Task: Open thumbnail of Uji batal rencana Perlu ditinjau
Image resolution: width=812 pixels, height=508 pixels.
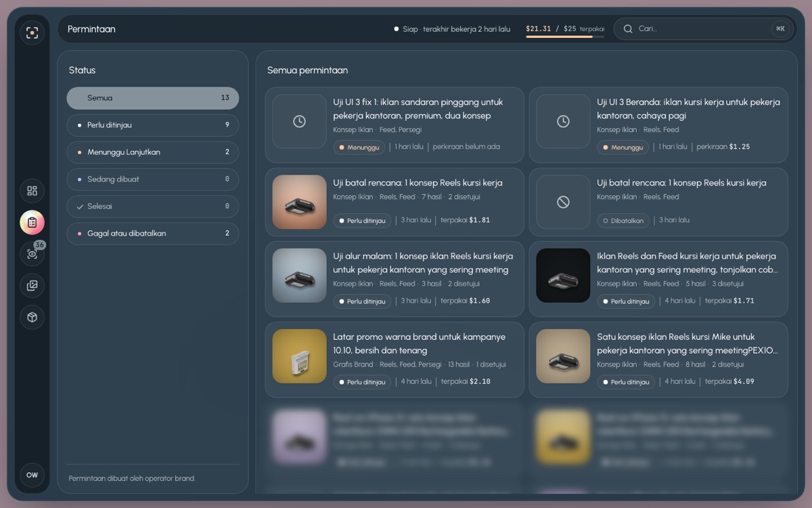Action: pyautogui.click(x=299, y=202)
